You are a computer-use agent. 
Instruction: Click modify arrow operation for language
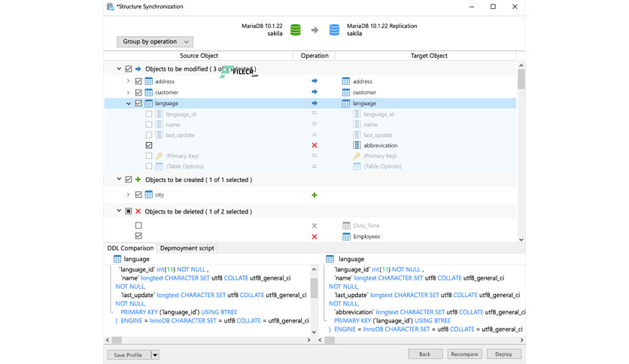pos(314,103)
